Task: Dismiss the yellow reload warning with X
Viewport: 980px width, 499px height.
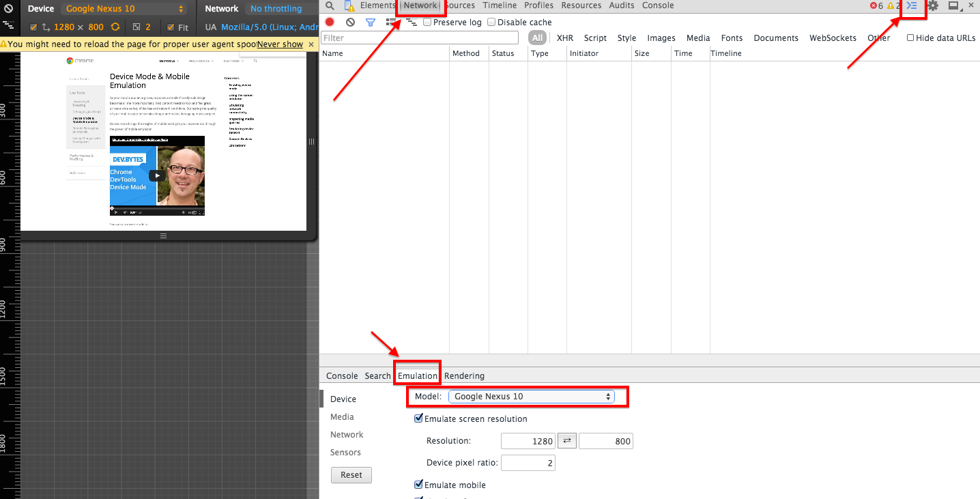Action: (311, 44)
